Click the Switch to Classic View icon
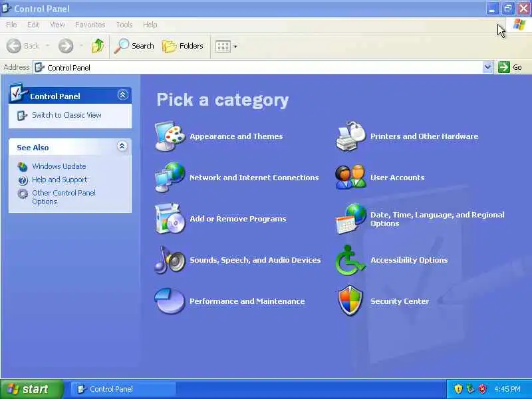The width and height of the screenshot is (532, 399). 22,116
